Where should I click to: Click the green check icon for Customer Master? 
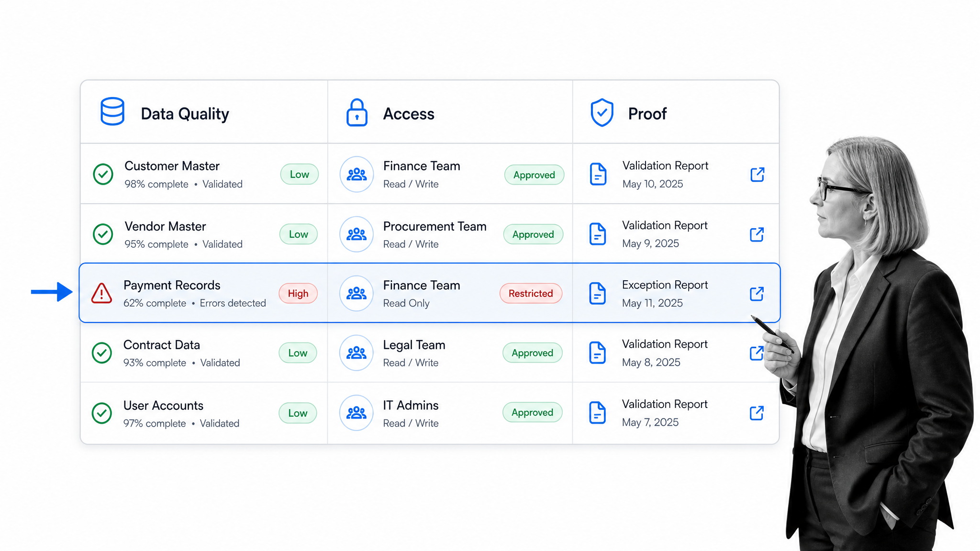pyautogui.click(x=103, y=174)
